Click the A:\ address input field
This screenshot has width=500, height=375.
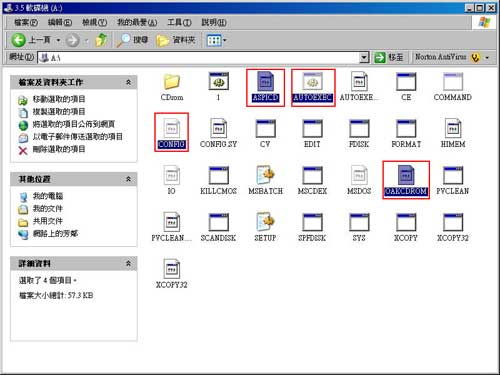point(199,58)
